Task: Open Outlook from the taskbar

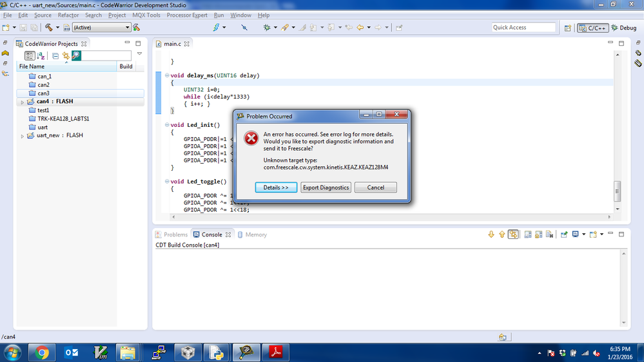Action: coord(72,352)
